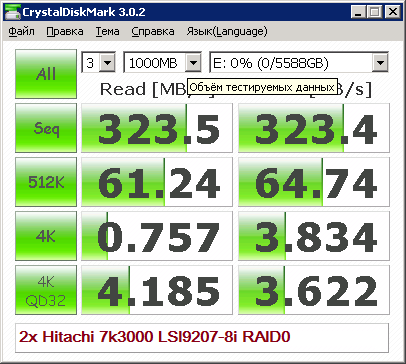Click the Seq write result 323.4
Screen dimensions: 406x364
click(314, 128)
